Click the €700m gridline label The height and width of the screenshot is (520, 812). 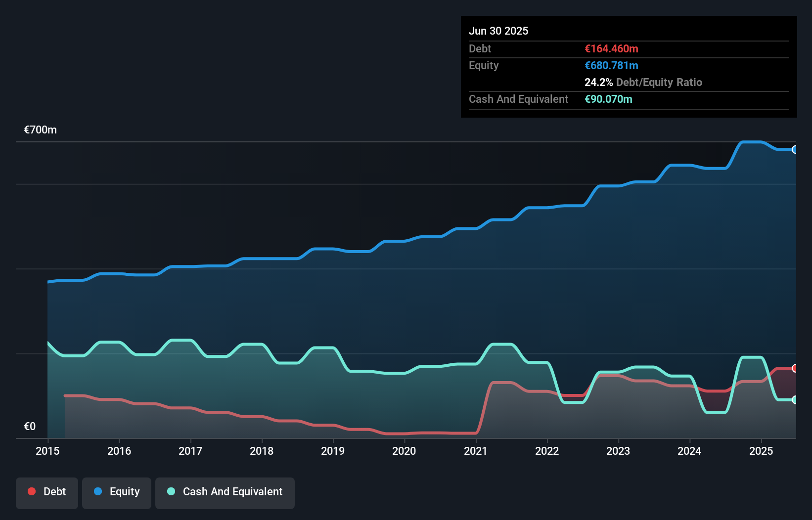[40, 130]
